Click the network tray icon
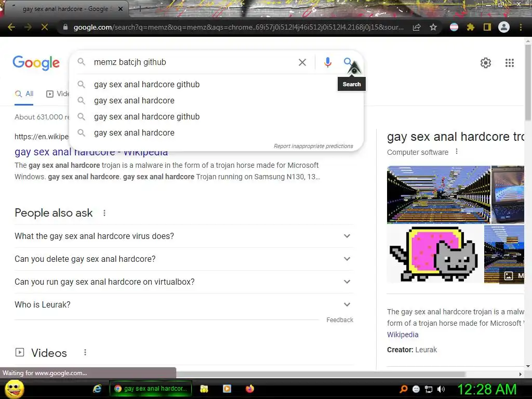This screenshot has width=532, height=399. 429,389
